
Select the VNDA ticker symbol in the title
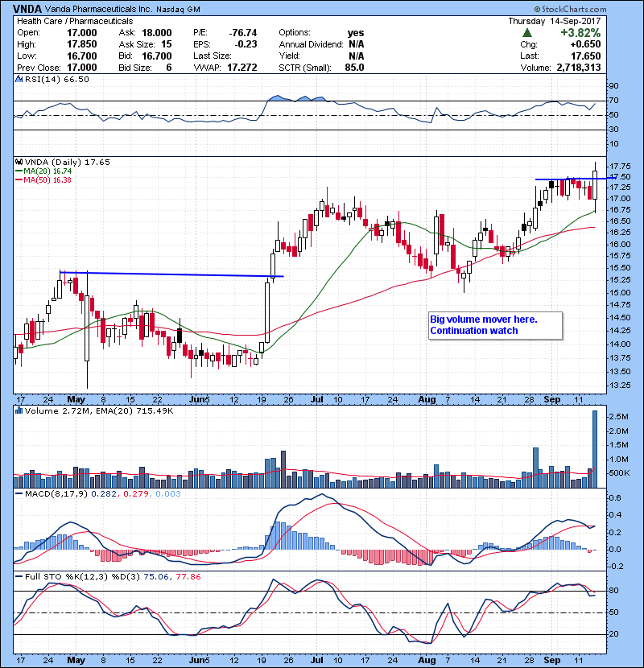click(27, 9)
